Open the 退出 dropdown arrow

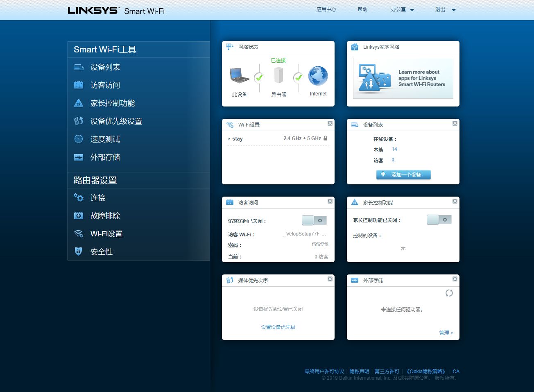(x=454, y=10)
